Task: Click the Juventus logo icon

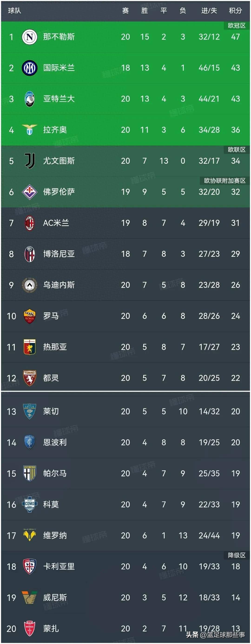Action: 30,161
